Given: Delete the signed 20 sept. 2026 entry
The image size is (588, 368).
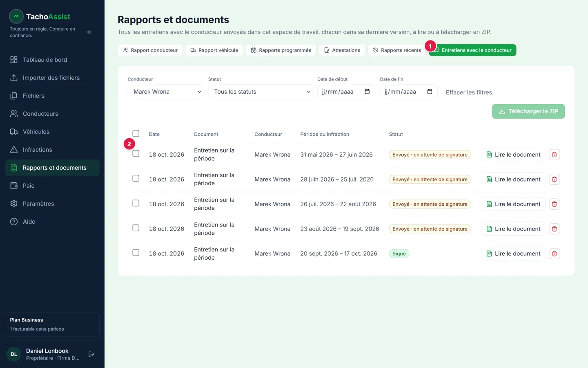Looking at the screenshot, I should [555, 254].
